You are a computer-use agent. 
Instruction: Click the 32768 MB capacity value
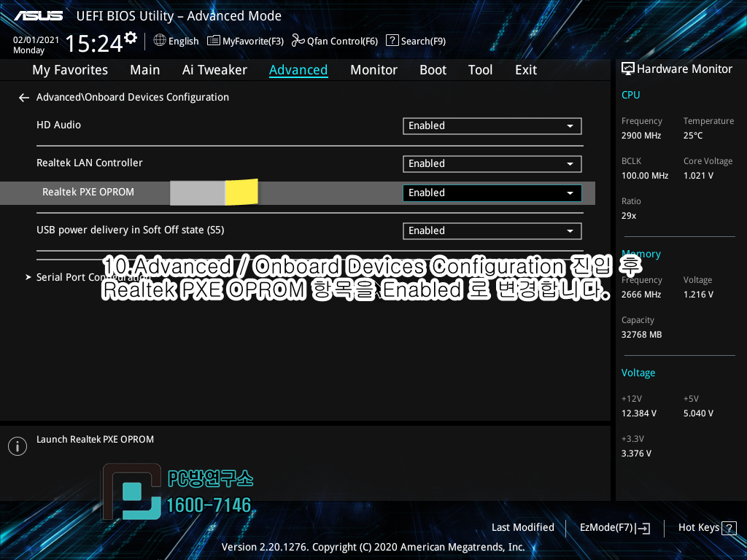click(641, 335)
